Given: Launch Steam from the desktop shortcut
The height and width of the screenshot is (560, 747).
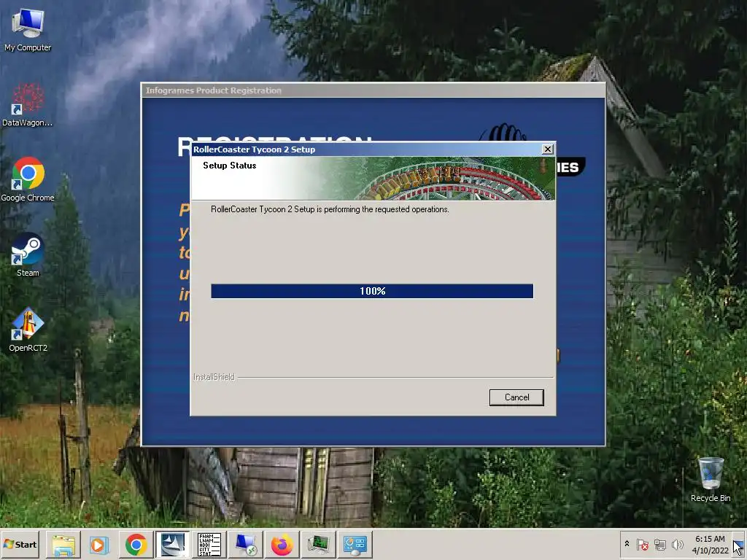Looking at the screenshot, I should (28, 255).
